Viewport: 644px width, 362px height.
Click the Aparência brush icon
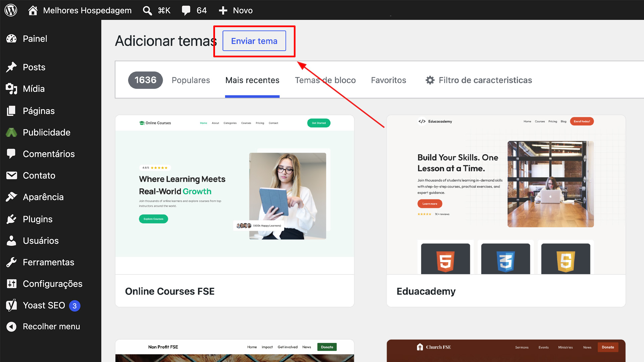(11, 197)
